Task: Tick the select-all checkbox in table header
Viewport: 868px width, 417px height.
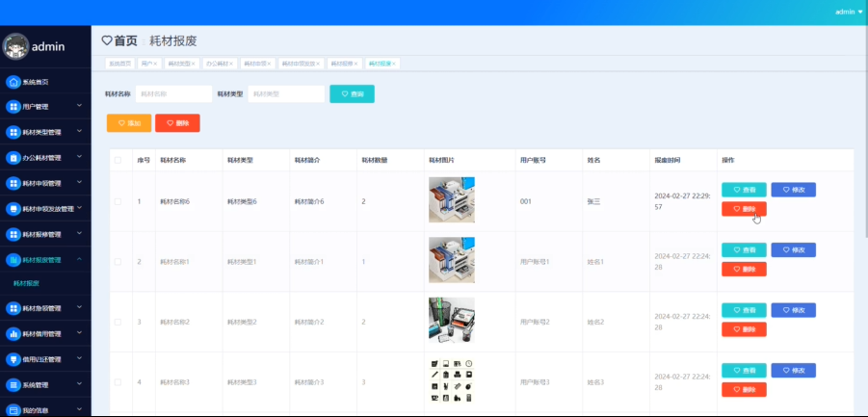Action: pos(118,160)
